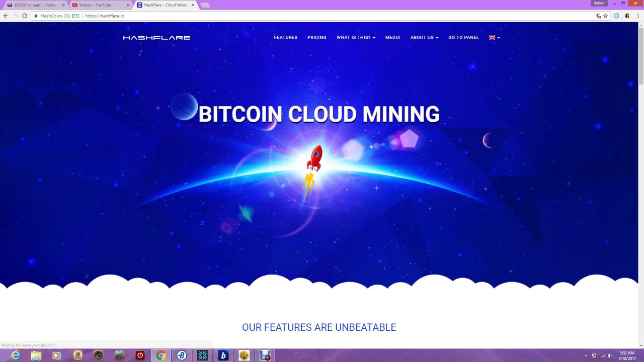Click the address bar URL hashflare.io
This screenshot has width=644, height=362.
(x=105, y=16)
